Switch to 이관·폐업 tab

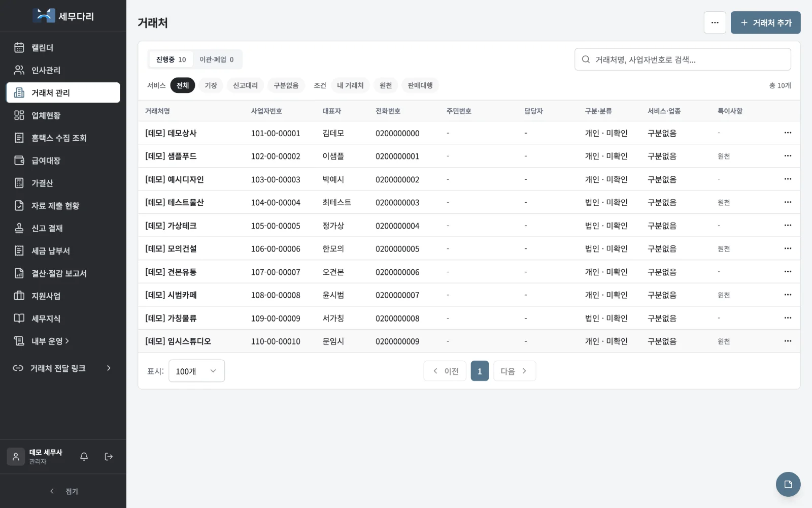(217, 59)
